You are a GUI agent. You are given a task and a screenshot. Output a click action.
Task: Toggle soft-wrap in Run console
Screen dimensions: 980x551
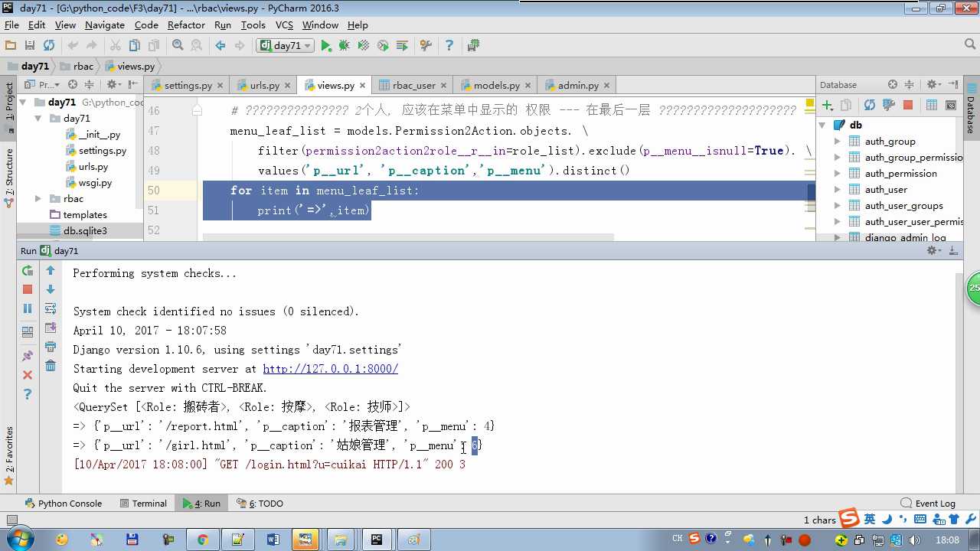[x=51, y=308]
